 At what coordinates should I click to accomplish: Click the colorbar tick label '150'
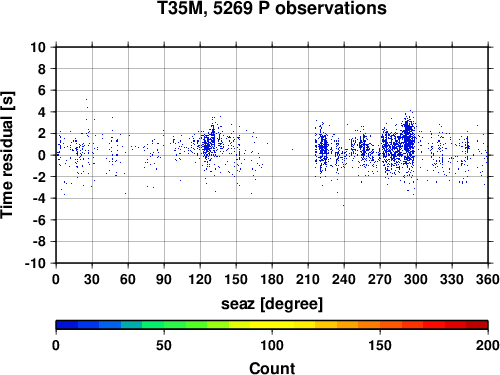pyautogui.click(x=380, y=345)
